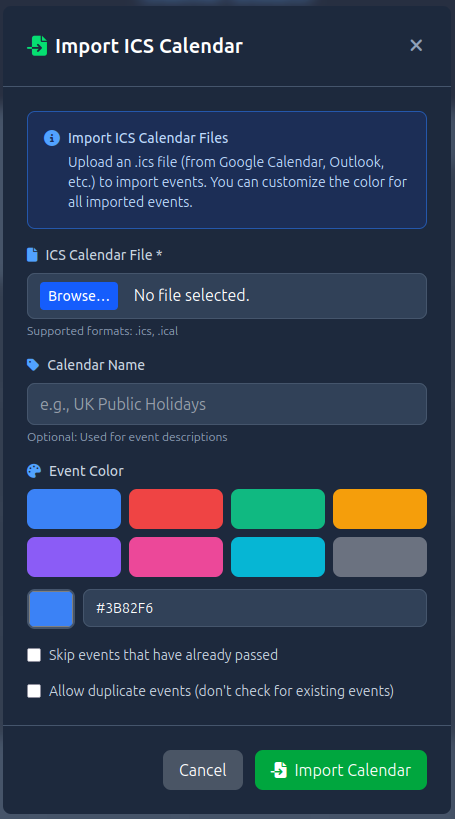The height and width of the screenshot is (819, 455).
Task: Select the orange event color swatch
Action: pos(380,509)
